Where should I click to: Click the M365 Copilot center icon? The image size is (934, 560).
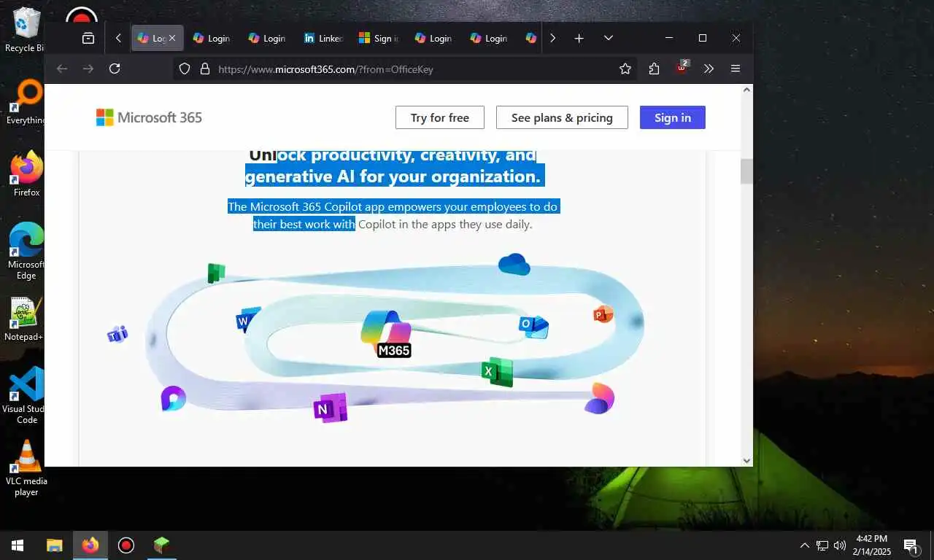coord(388,333)
